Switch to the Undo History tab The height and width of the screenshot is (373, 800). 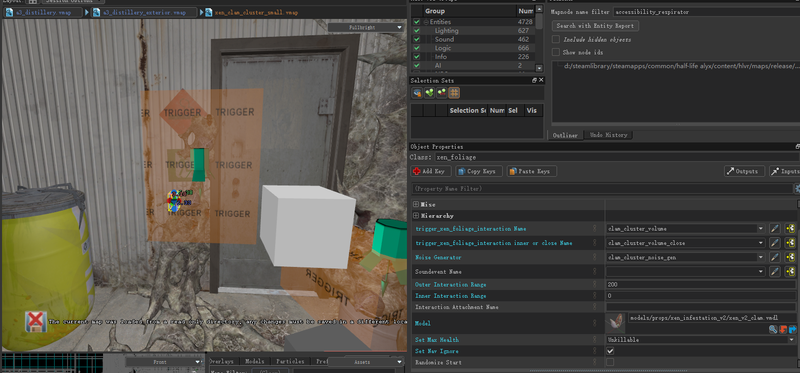608,135
